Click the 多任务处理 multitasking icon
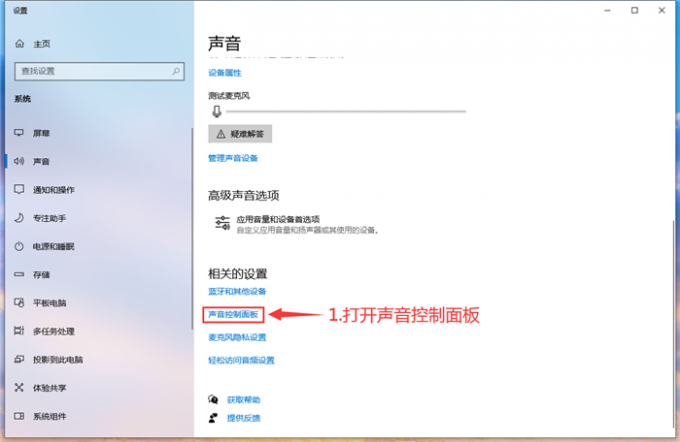This screenshot has height=442, width=680. (19, 331)
